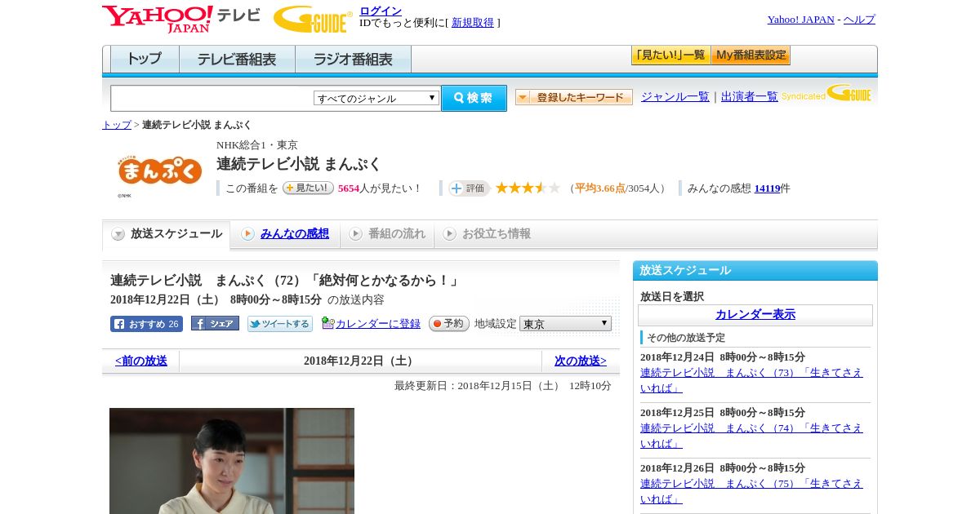This screenshot has width=980, height=514.
Task: Open the Yahoo! JAPAN link
Action: [801, 20]
